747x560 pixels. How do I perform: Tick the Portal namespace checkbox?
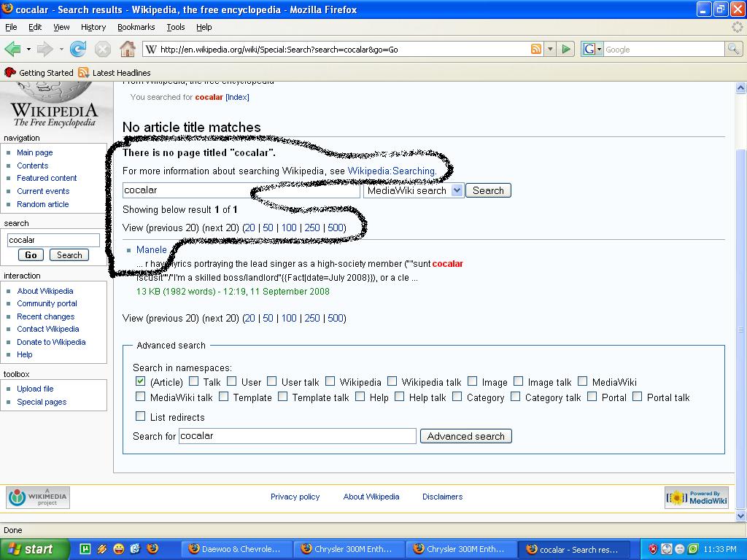[x=592, y=396]
